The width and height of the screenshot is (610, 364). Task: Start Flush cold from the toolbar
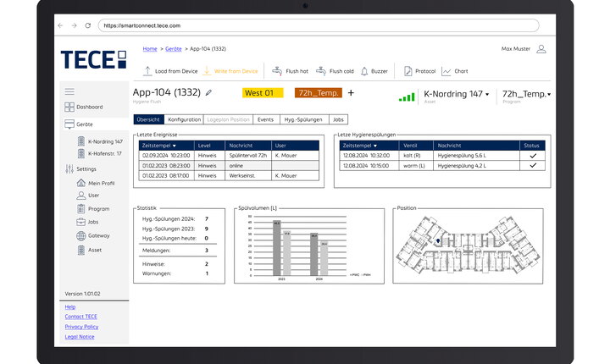(320, 72)
